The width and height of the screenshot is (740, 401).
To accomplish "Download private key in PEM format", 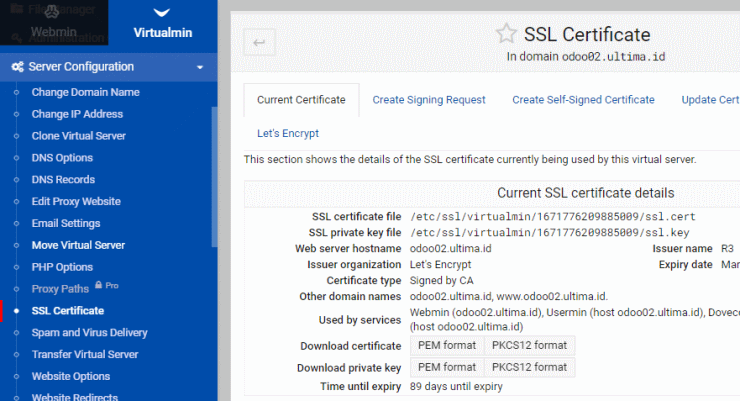I will pyautogui.click(x=447, y=368).
